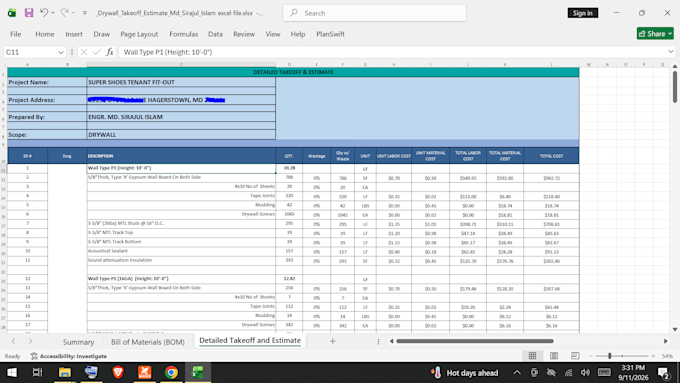
Task: Select Detailed Takeoff and Estimate sheet tab
Action: tap(250, 341)
